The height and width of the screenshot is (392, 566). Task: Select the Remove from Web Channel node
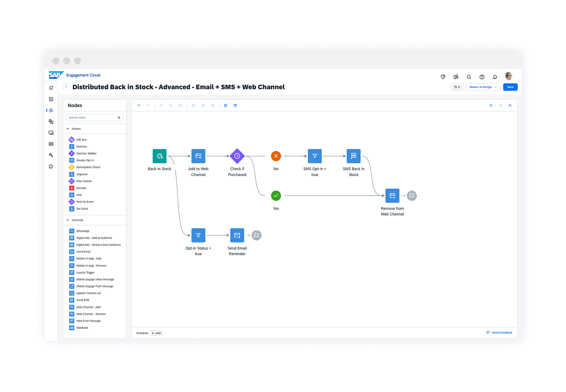click(392, 196)
